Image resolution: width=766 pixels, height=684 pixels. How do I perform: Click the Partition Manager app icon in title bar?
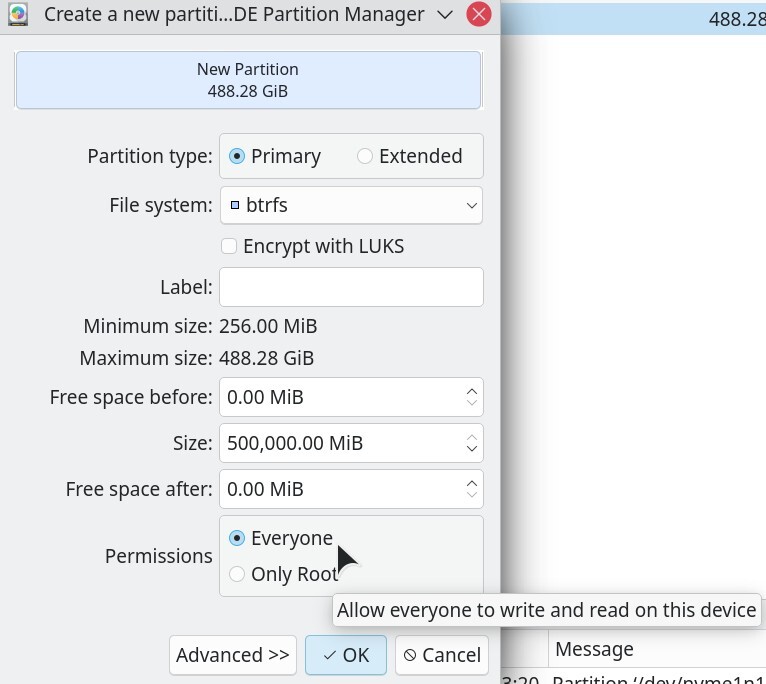tap(17, 15)
